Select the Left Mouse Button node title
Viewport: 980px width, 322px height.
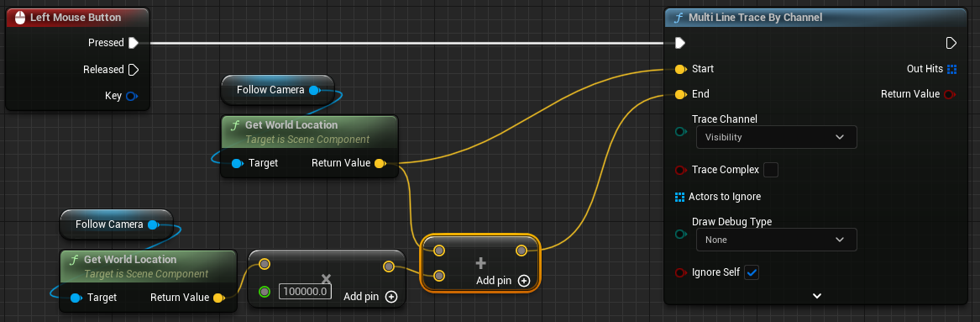click(x=76, y=18)
